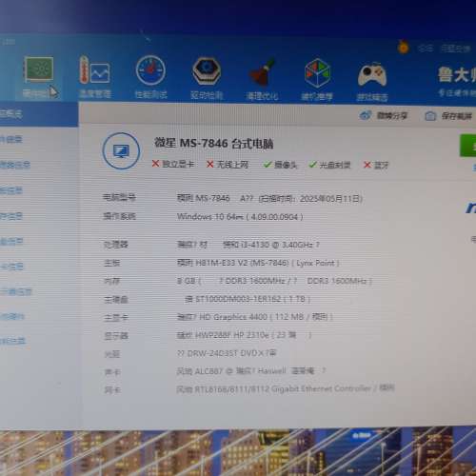Screen dimensions: 476x476
Task: Click the round computer monitor icon
Action: (121, 151)
